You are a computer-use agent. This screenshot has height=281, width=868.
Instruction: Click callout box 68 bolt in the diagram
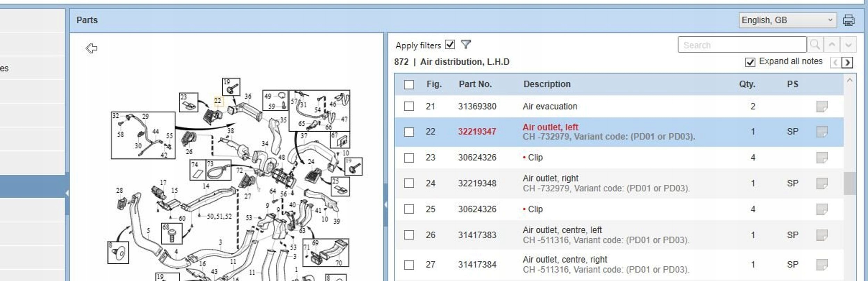coord(172,233)
